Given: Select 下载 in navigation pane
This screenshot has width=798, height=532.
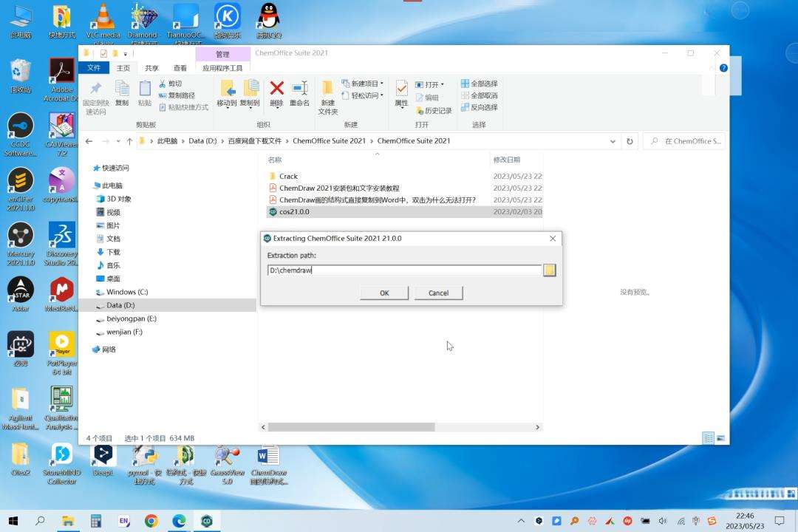Looking at the screenshot, I should [109, 252].
